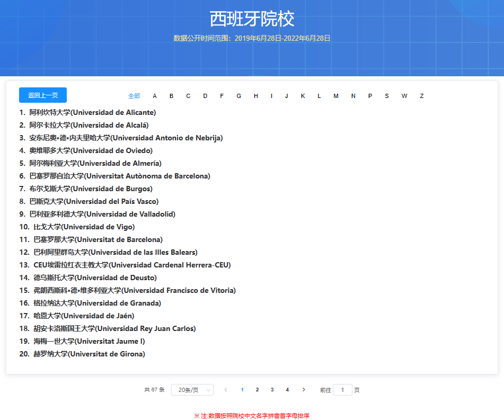Image resolution: width=504 pixels, height=420 pixels.
Task: Filter universities by letter G
Action: coord(239,96)
